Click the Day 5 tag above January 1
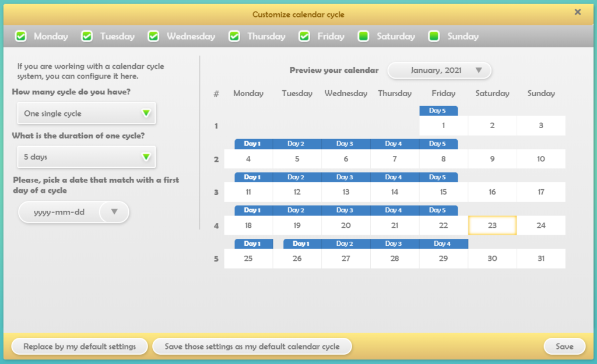The height and width of the screenshot is (364, 597). point(438,111)
